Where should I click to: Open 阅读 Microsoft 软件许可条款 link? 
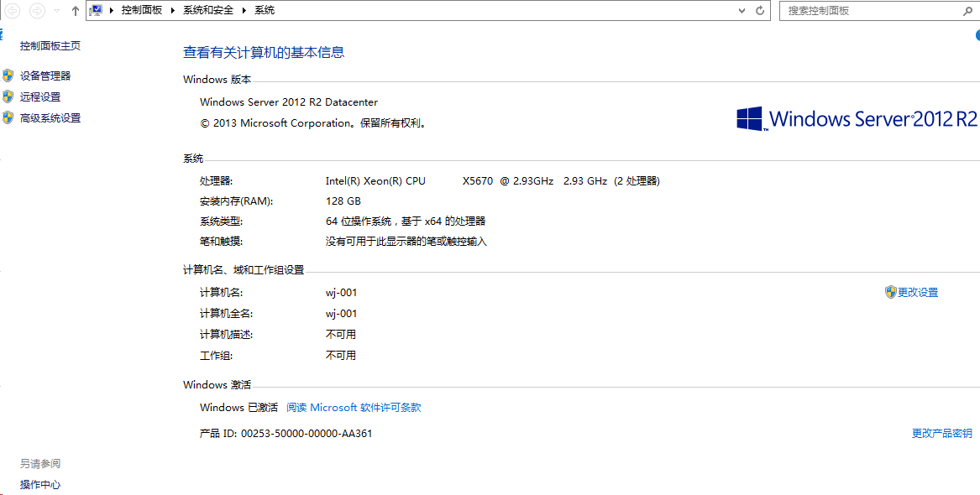coord(354,408)
